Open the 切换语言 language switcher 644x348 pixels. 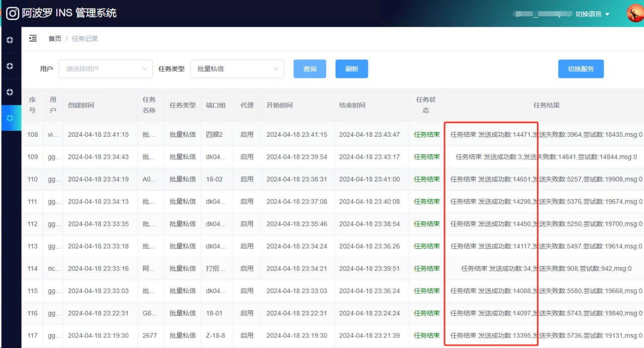(588, 14)
